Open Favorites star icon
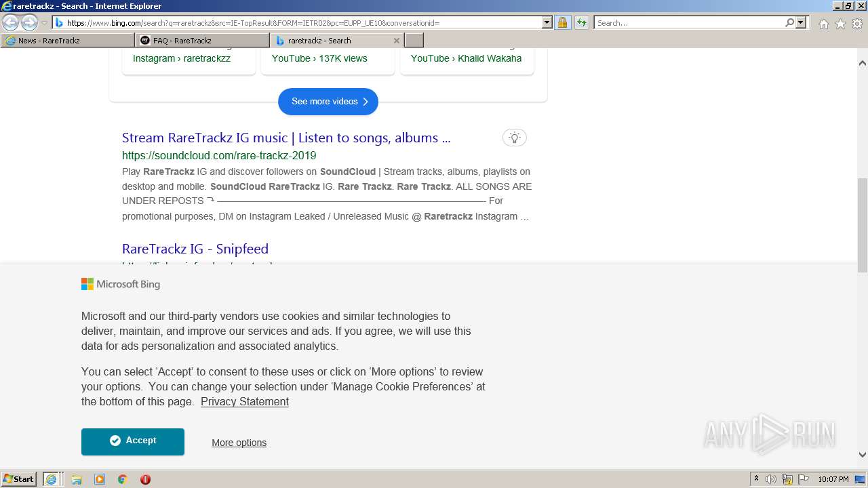The image size is (868, 488). pyautogui.click(x=840, y=24)
